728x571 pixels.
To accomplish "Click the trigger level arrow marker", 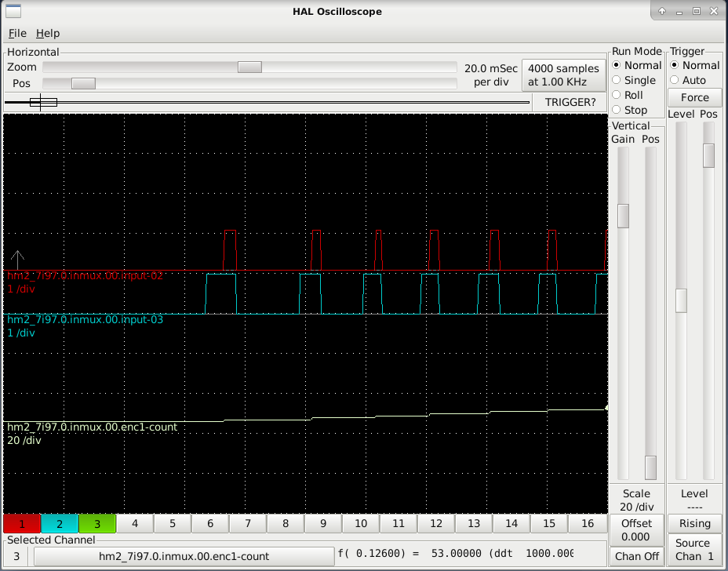I will (17, 260).
